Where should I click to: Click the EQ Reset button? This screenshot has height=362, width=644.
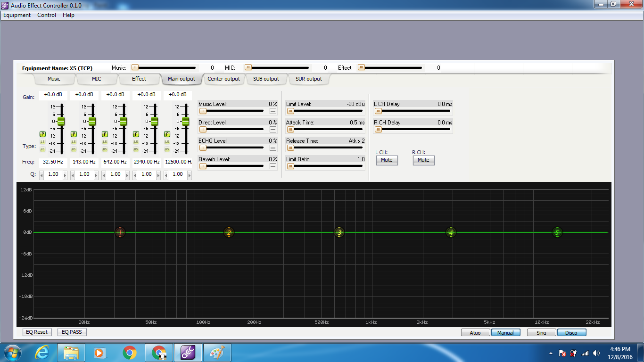click(x=37, y=332)
